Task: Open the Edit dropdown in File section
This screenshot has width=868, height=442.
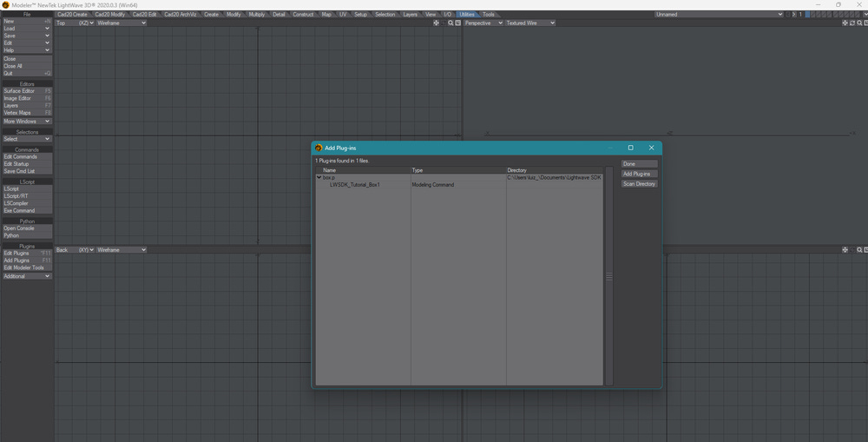Action: click(x=27, y=43)
